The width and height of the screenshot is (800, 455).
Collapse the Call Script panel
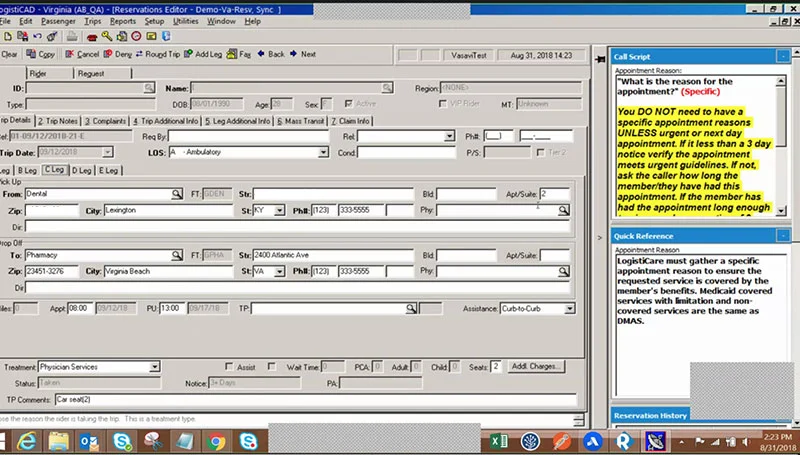(783, 56)
